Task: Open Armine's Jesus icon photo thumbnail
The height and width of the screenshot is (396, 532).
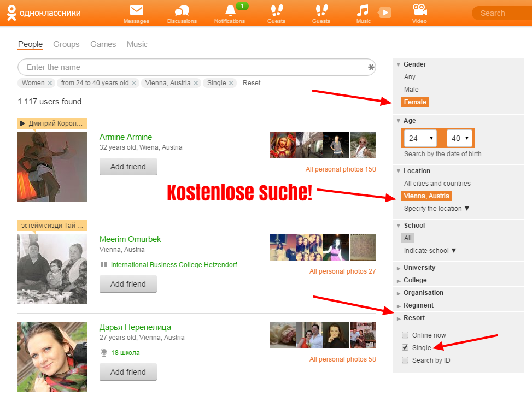Action: click(x=283, y=145)
